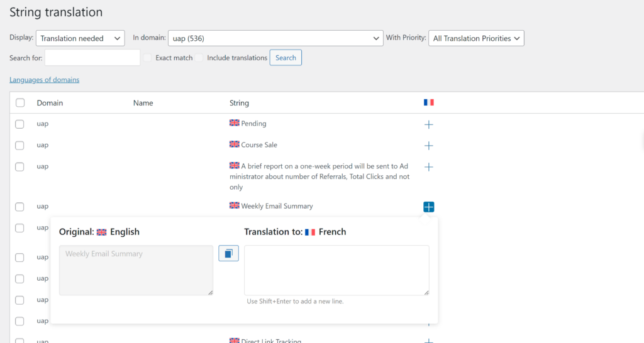Image resolution: width=644 pixels, height=343 pixels.
Task: Enable the Exact match checkbox
Action: (148, 58)
